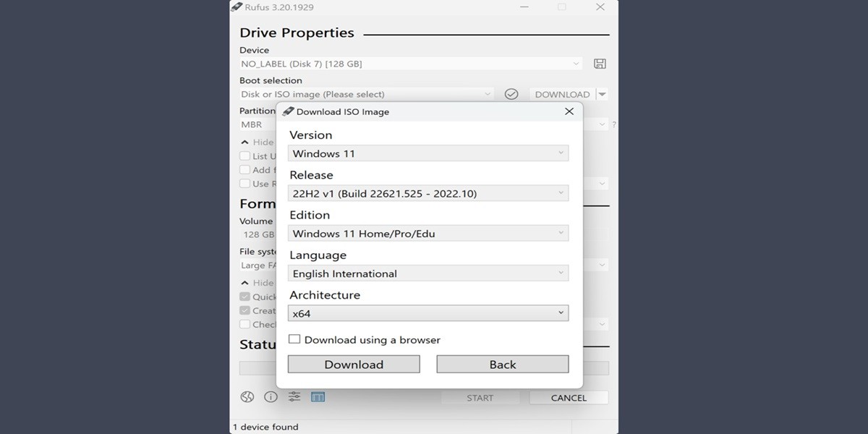
Task: Open the Version dropdown
Action: pyautogui.click(x=427, y=153)
